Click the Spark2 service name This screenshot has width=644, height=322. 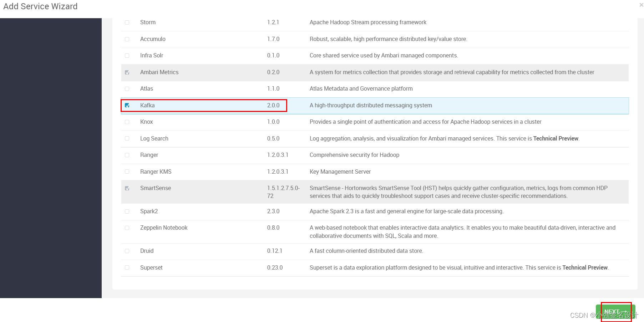click(149, 211)
